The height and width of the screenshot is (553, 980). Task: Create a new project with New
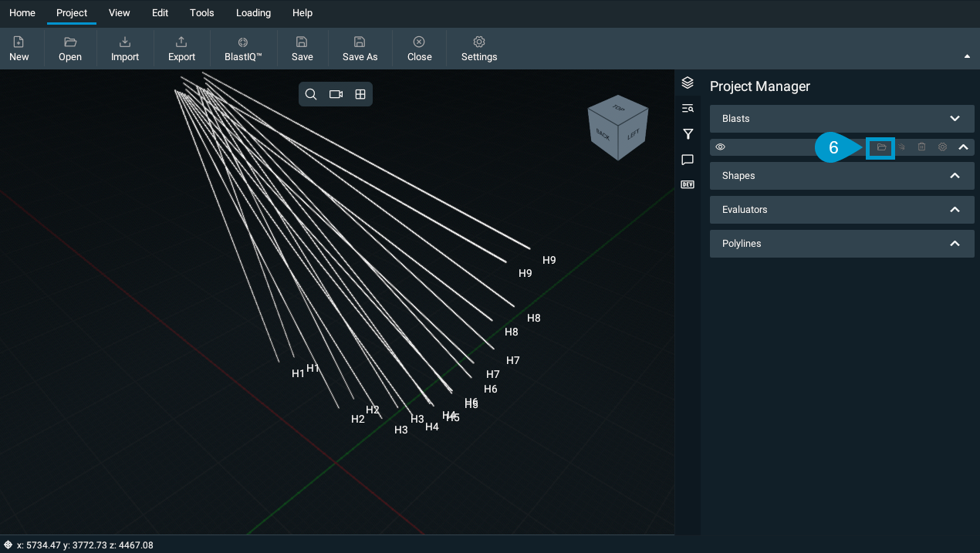coord(19,49)
